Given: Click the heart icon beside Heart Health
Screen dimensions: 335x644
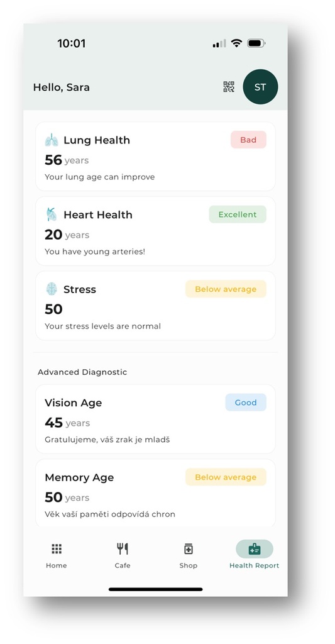Looking at the screenshot, I should [x=52, y=215].
